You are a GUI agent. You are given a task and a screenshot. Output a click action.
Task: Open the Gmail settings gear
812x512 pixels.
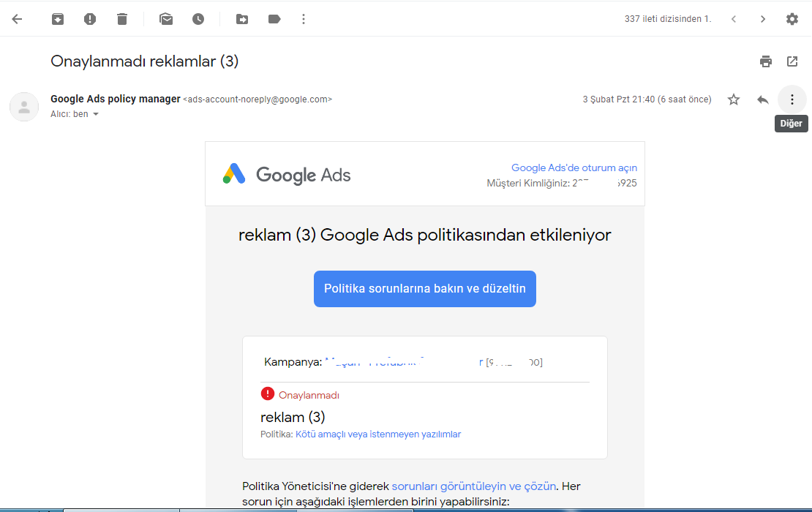(792, 19)
